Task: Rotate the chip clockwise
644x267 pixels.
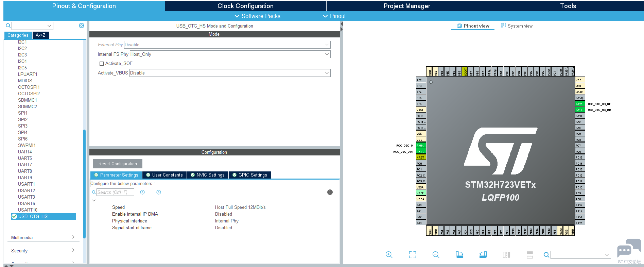Action: pyautogui.click(x=459, y=255)
